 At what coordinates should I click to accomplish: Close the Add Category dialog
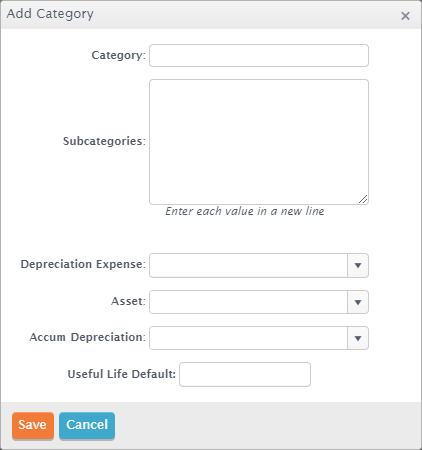(405, 16)
